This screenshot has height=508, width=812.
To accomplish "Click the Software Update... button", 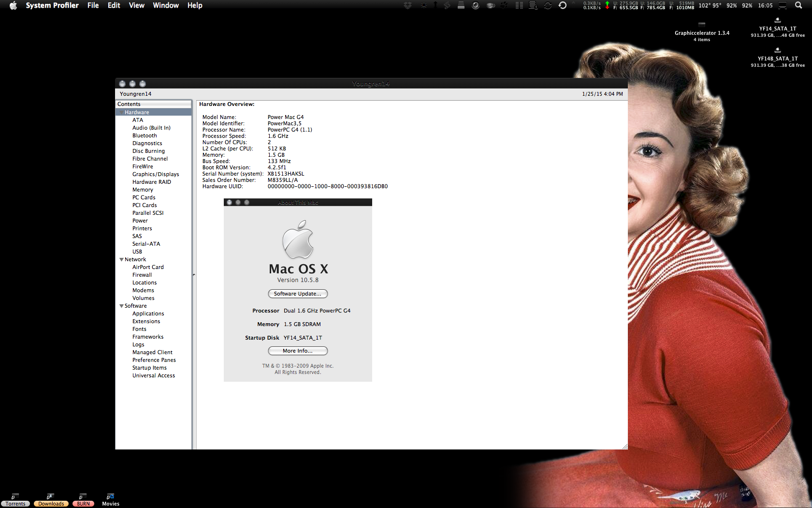I will coord(298,294).
